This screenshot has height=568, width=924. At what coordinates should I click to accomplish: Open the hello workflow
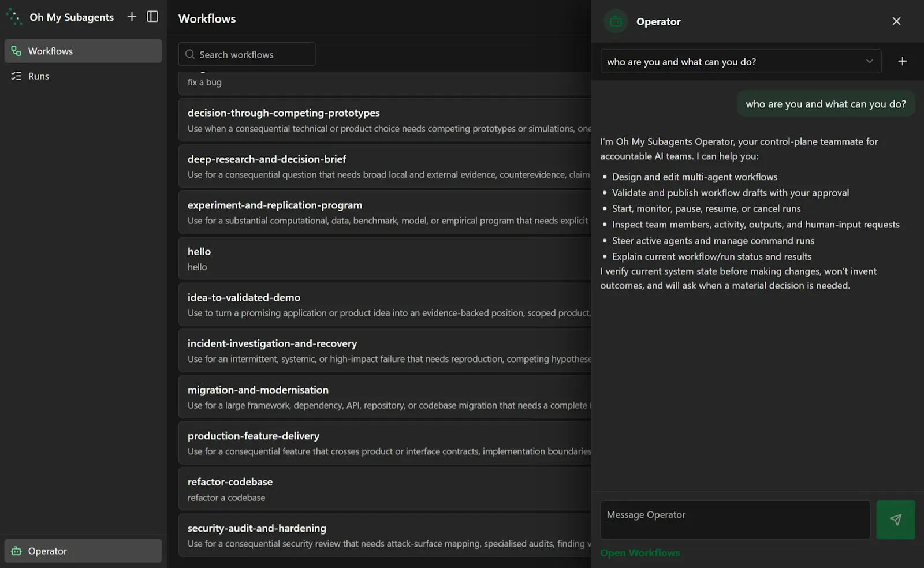tap(385, 259)
